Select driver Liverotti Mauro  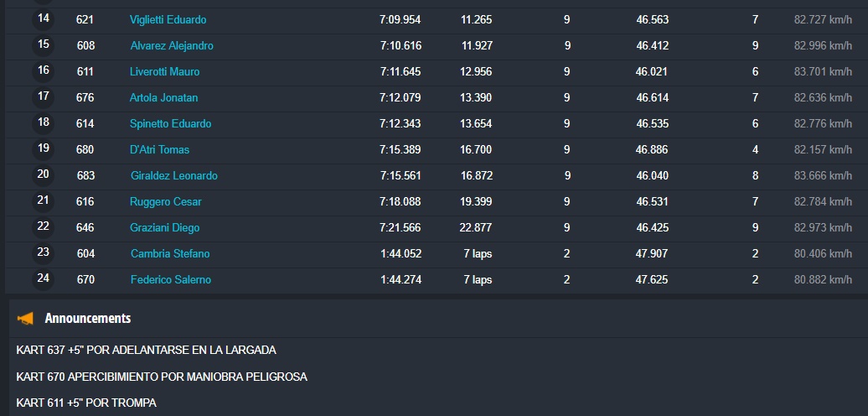click(165, 71)
